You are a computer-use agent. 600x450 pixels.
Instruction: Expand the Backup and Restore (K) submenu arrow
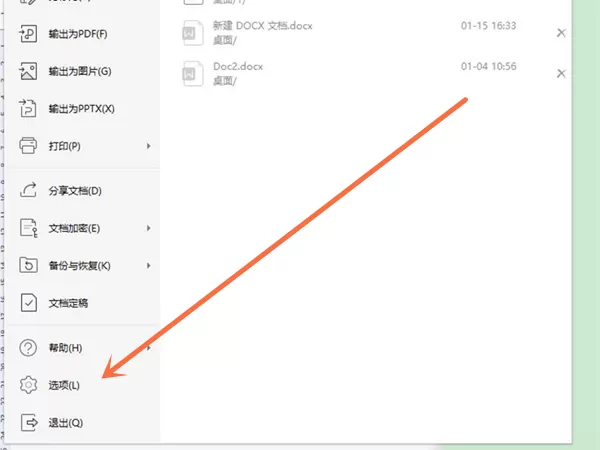[x=148, y=265]
